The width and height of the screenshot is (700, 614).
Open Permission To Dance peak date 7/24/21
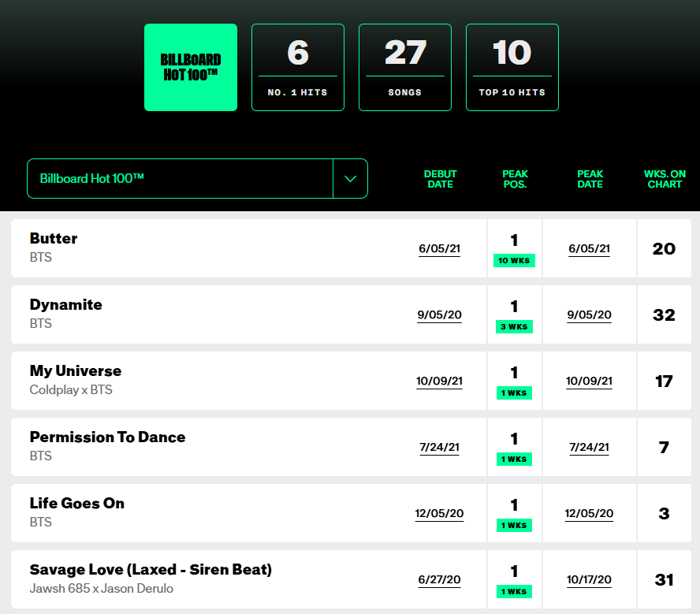click(590, 448)
